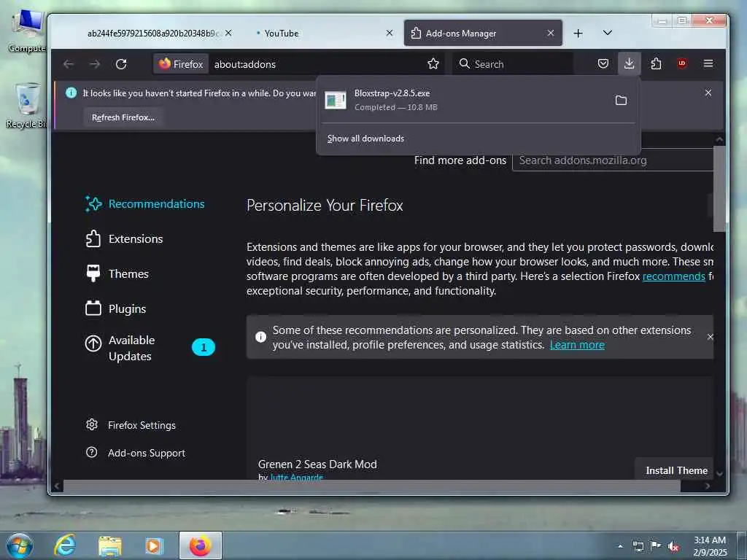The width and height of the screenshot is (747, 560).
Task: Open the Themes category
Action: (x=117, y=274)
